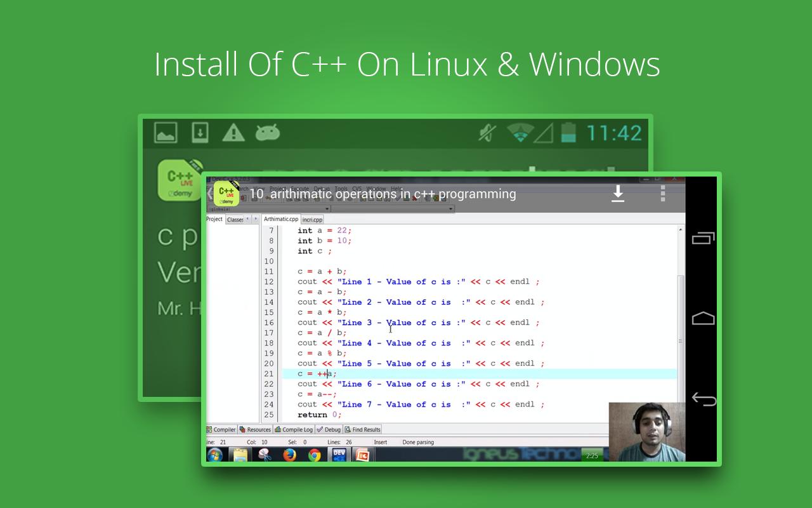Screen dimensions: 812x508
Task: Click the download icon in the video toolbar
Action: [x=618, y=194]
